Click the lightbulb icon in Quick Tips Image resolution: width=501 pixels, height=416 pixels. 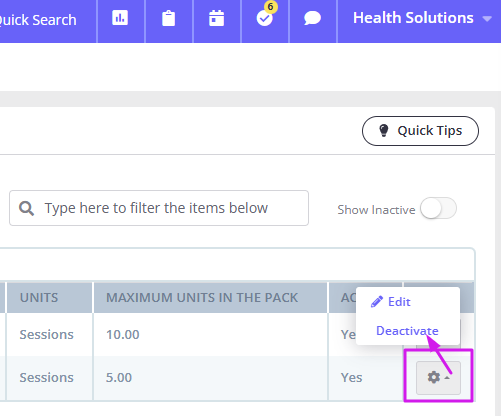point(384,131)
